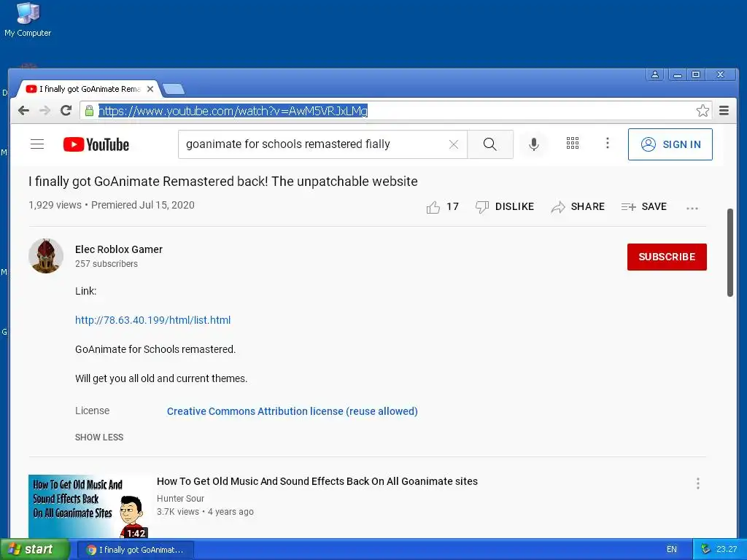Click the magnifying glass search button
Screen dimensions: 747x560
(490, 144)
